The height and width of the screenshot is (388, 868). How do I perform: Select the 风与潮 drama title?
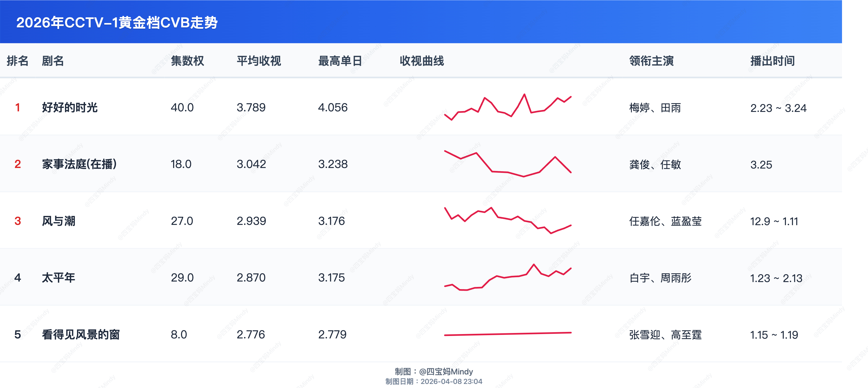point(58,221)
